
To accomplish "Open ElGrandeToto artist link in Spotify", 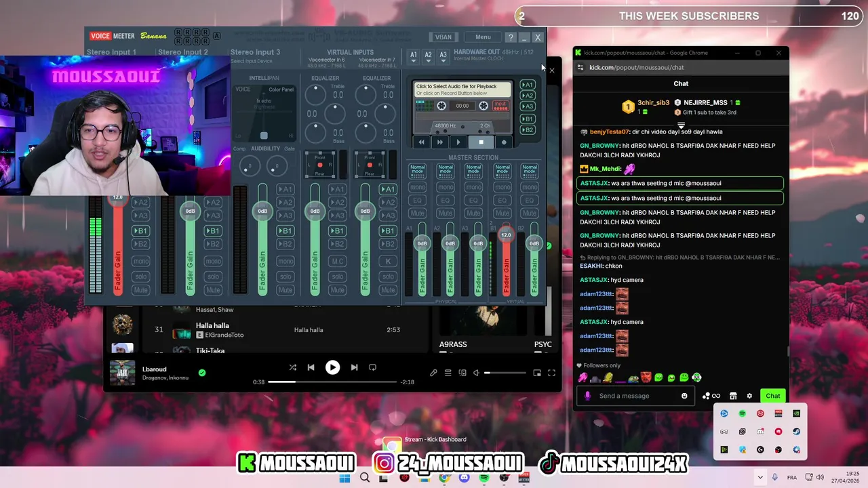I will (x=224, y=335).
